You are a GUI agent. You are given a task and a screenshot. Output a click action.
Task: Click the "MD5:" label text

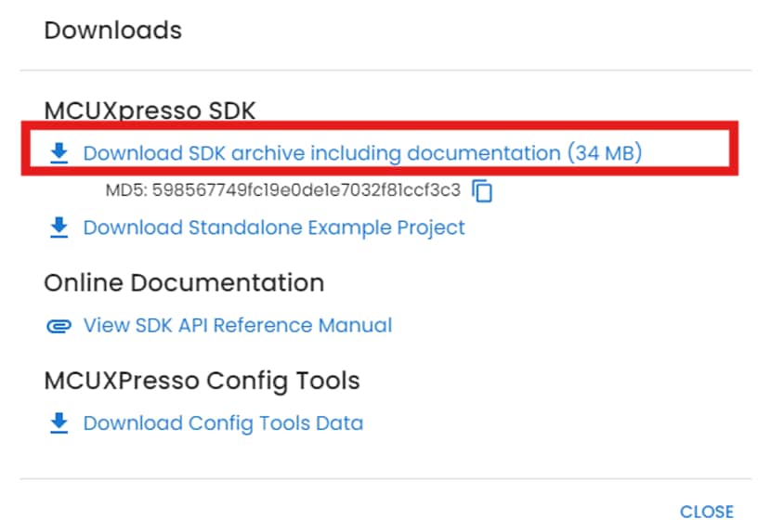pos(124,191)
